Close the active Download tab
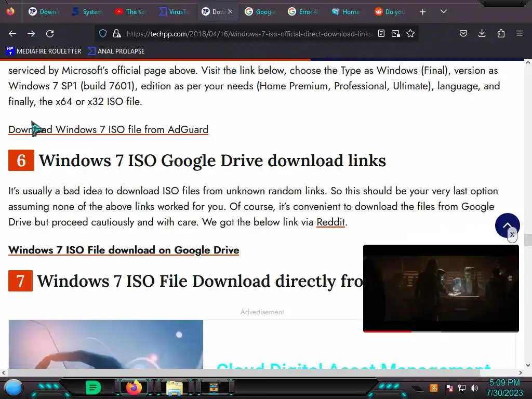Viewport: 532px width, 399px height. pos(230,11)
